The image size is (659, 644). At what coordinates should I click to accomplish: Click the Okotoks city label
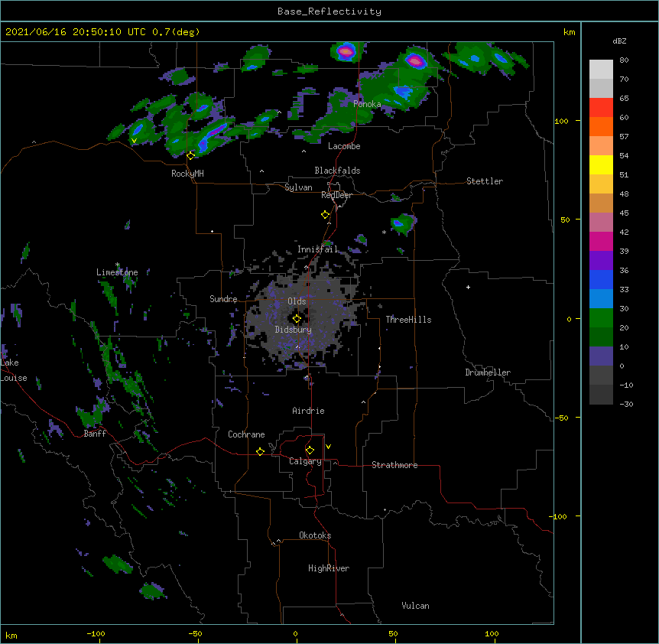coord(315,535)
